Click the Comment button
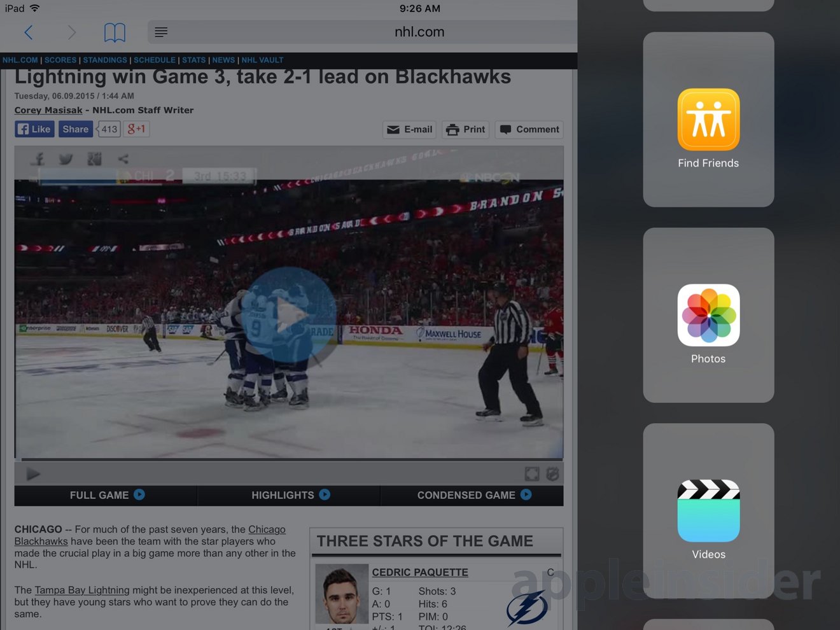Image resolution: width=840 pixels, height=630 pixels. [529, 130]
